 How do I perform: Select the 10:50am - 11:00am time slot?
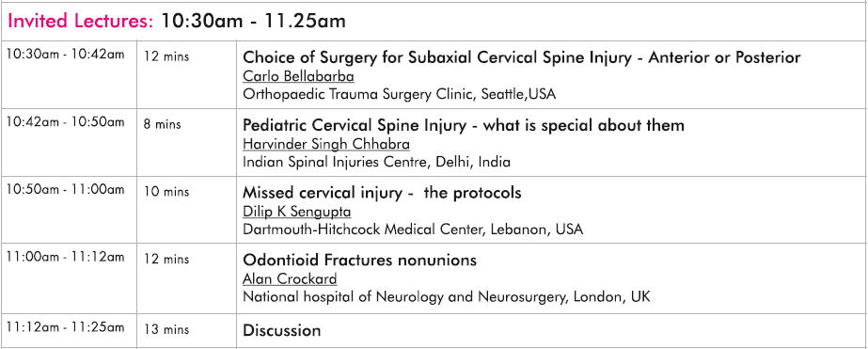[65, 189]
